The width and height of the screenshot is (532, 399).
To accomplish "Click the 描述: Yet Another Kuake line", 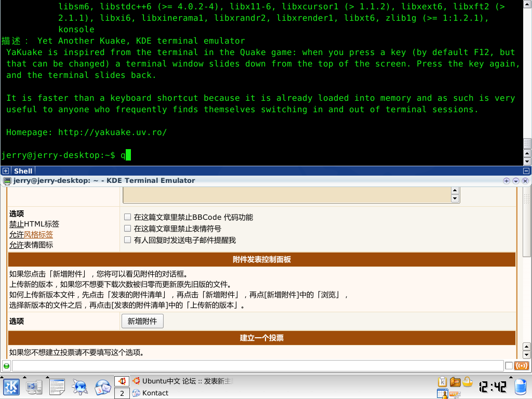I will click(x=123, y=41).
